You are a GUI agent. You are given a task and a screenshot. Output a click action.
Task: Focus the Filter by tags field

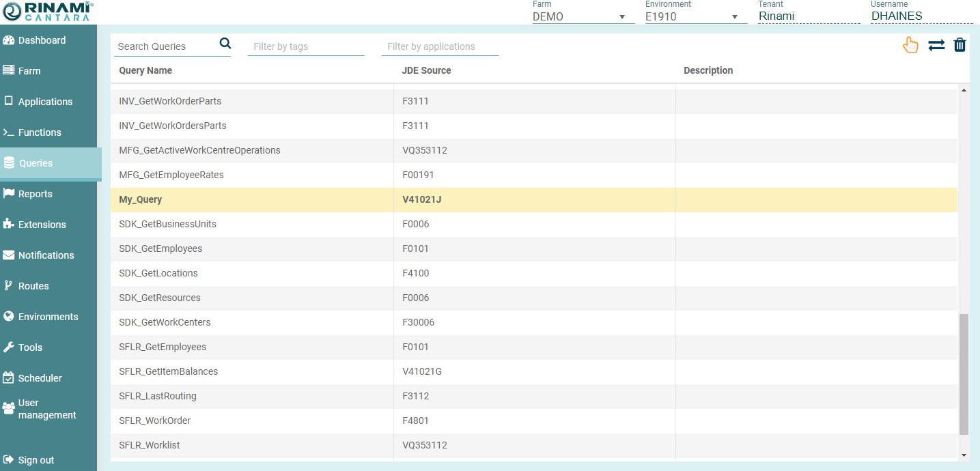point(305,46)
